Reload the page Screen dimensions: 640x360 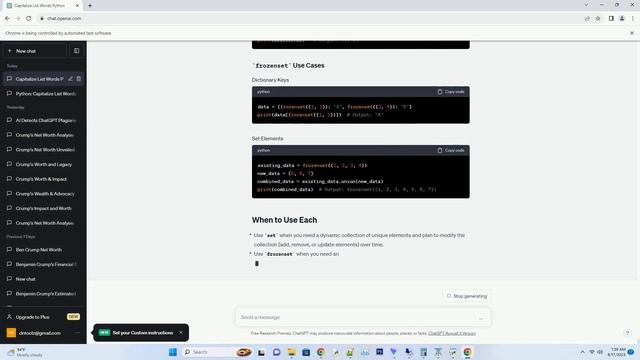tap(29, 18)
